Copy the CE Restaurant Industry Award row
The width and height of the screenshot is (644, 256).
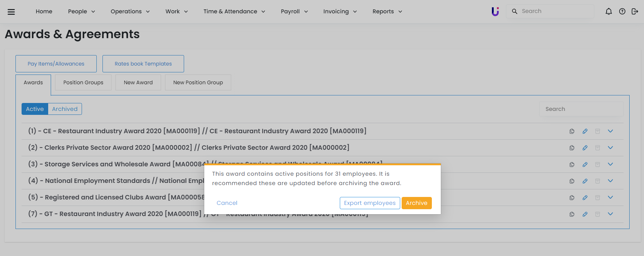click(572, 131)
